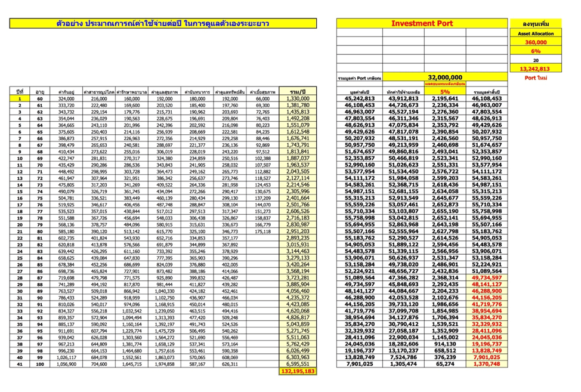Click the ค่านันทนาการ column header
The height and width of the screenshot is (392, 581).
197,91
